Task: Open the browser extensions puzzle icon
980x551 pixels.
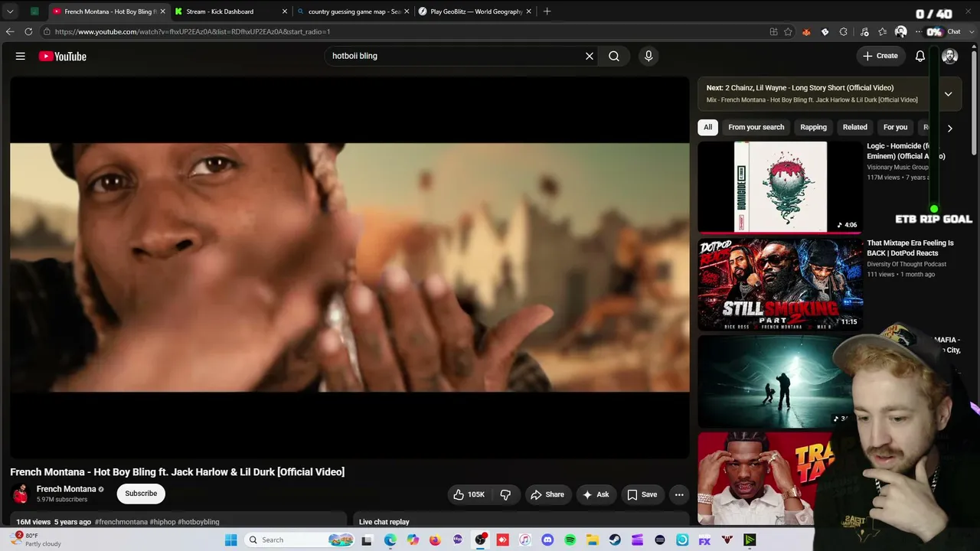Action: click(x=843, y=31)
